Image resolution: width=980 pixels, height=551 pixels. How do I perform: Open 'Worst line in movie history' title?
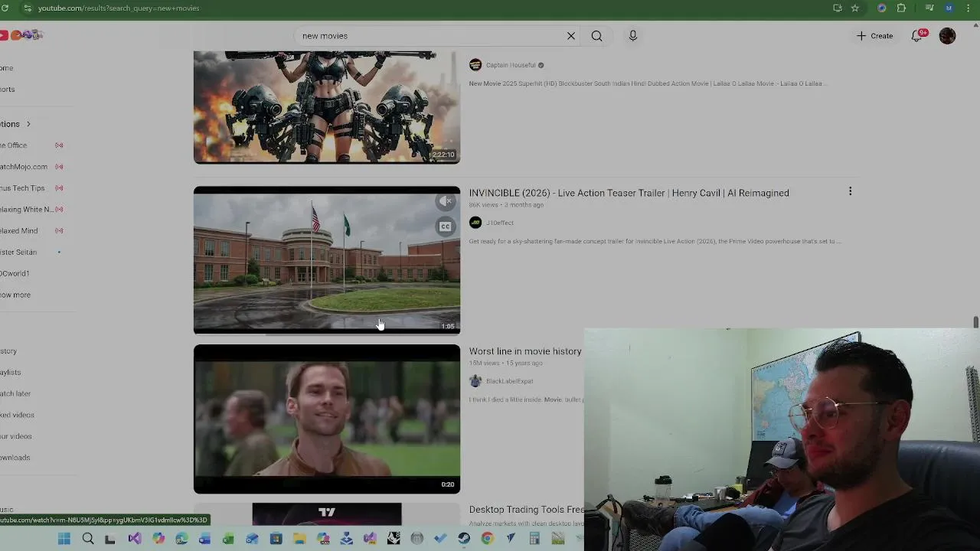click(525, 351)
